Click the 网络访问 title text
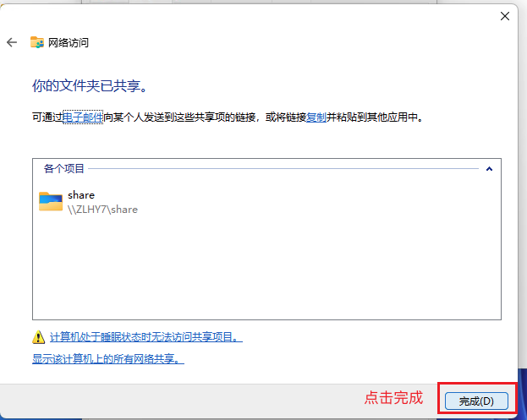Viewport: 527px width, 420px height. pos(69,42)
